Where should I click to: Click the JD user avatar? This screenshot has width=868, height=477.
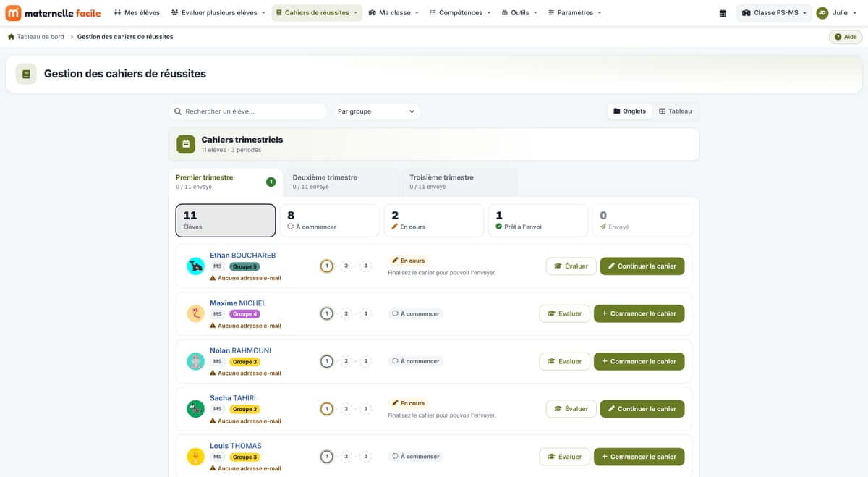click(822, 13)
